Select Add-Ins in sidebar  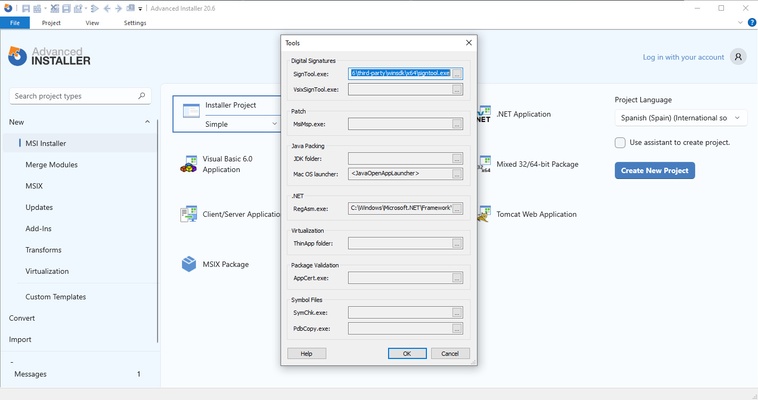point(38,228)
